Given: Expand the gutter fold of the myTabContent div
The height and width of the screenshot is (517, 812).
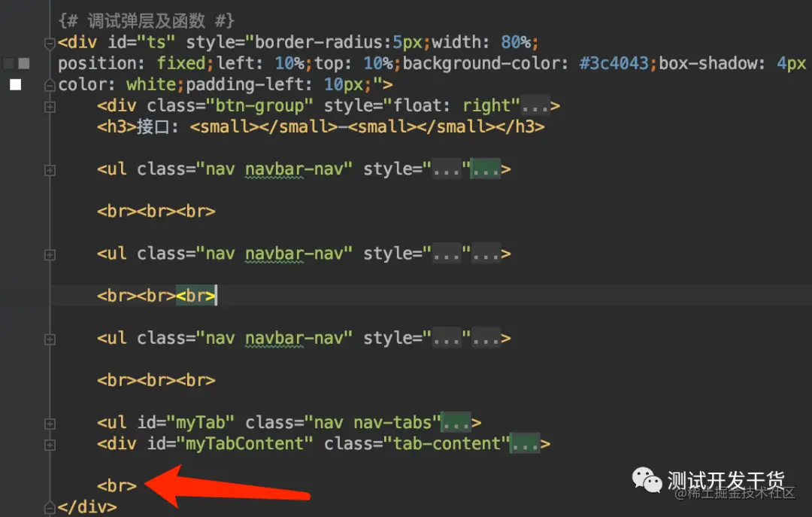Looking at the screenshot, I should [50, 445].
